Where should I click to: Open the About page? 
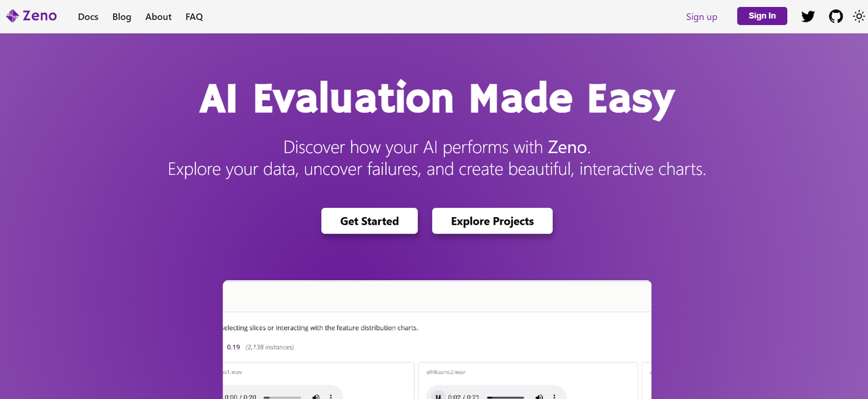pyautogui.click(x=158, y=17)
